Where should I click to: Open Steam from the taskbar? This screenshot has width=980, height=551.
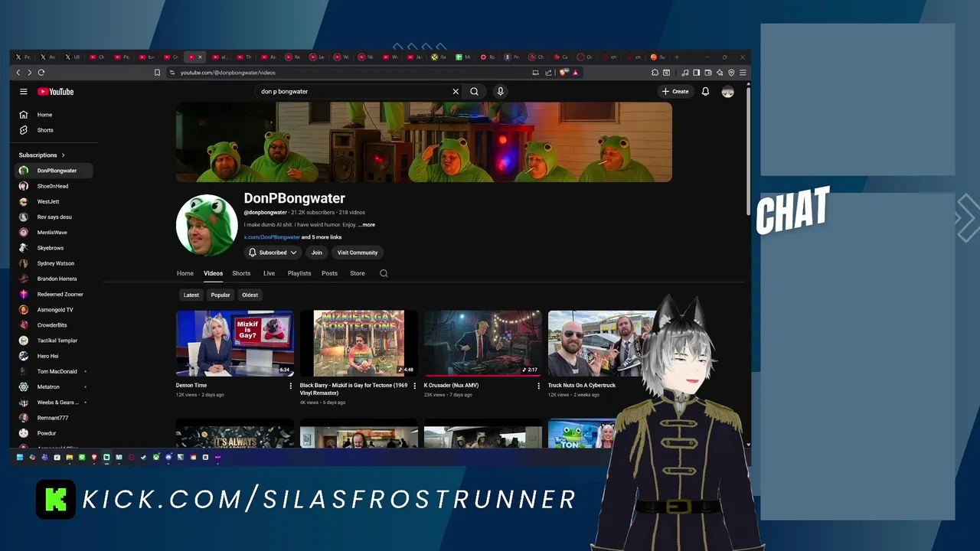[143, 457]
